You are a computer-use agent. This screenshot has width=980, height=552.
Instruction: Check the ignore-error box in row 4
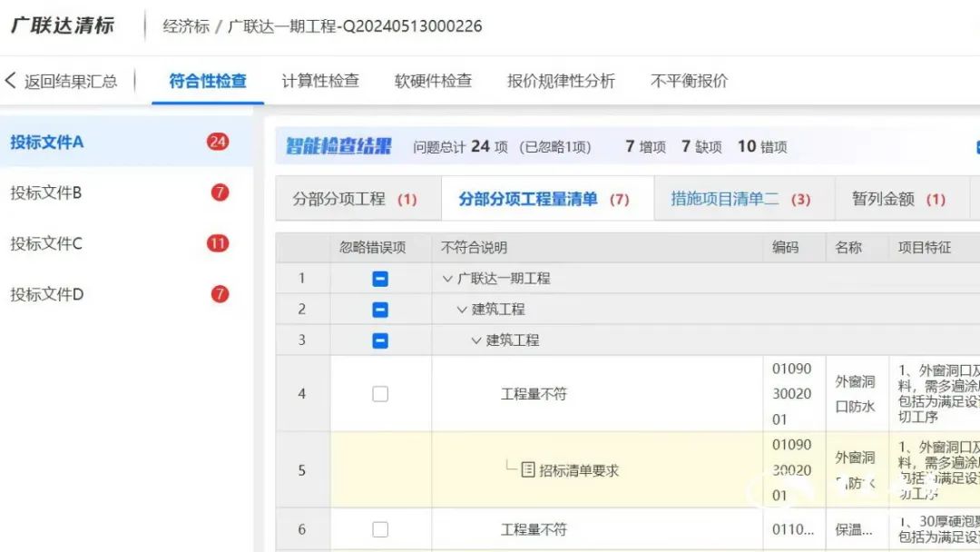click(380, 394)
